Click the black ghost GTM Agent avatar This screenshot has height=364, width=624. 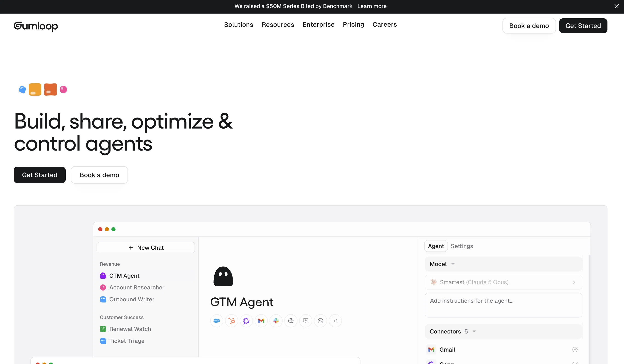pos(223,276)
